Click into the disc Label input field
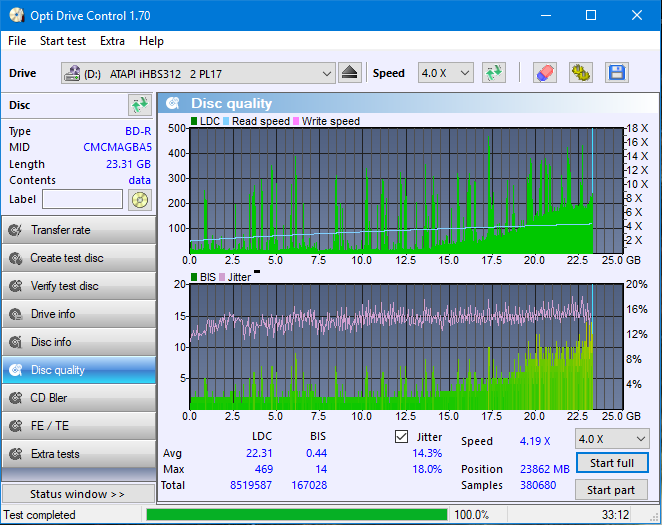Viewport: 662px width, 525px height. point(82,199)
